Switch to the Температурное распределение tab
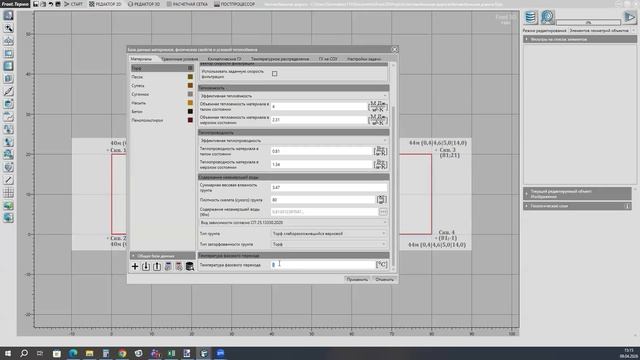This screenshot has height=360, width=640. tap(280, 59)
